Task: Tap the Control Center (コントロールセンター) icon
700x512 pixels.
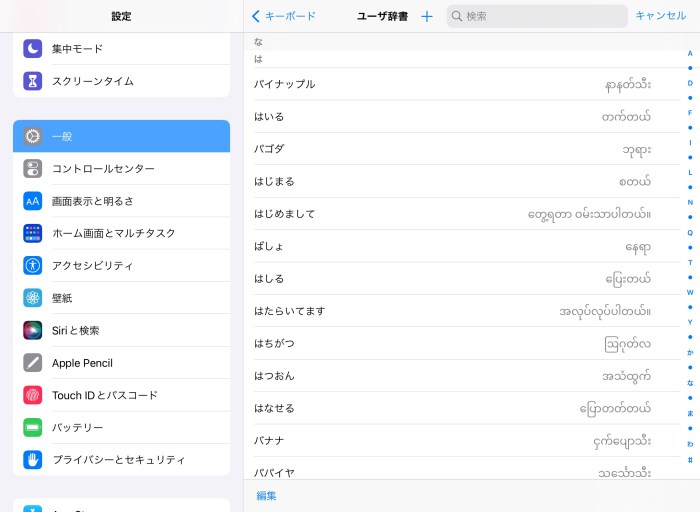Action: [33, 169]
